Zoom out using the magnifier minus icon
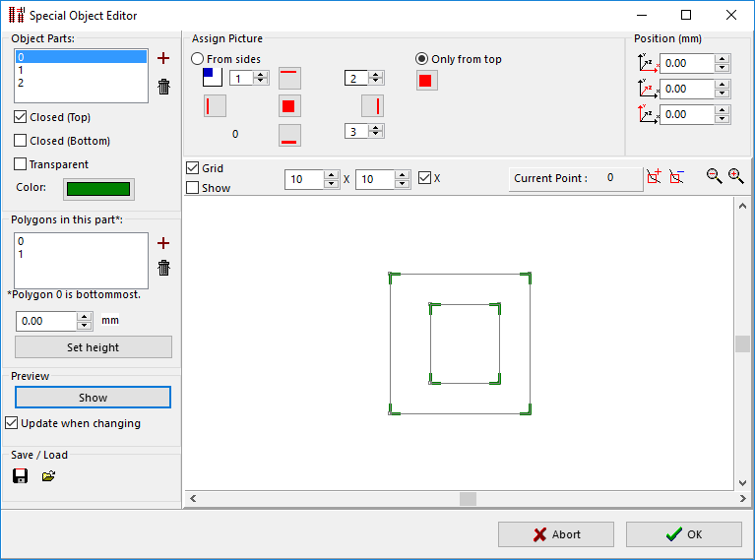Viewport: 755px width, 560px height. 714,176
